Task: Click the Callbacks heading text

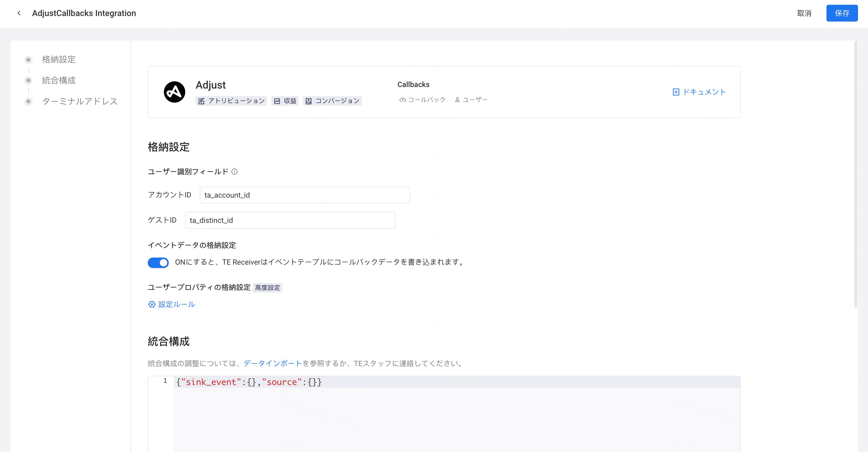Action: [413, 85]
